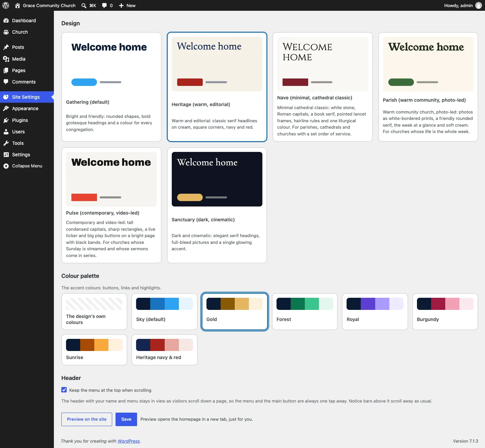Click the Posts pushpin icon
This screenshot has height=448, width=485.
click(6, 47)
